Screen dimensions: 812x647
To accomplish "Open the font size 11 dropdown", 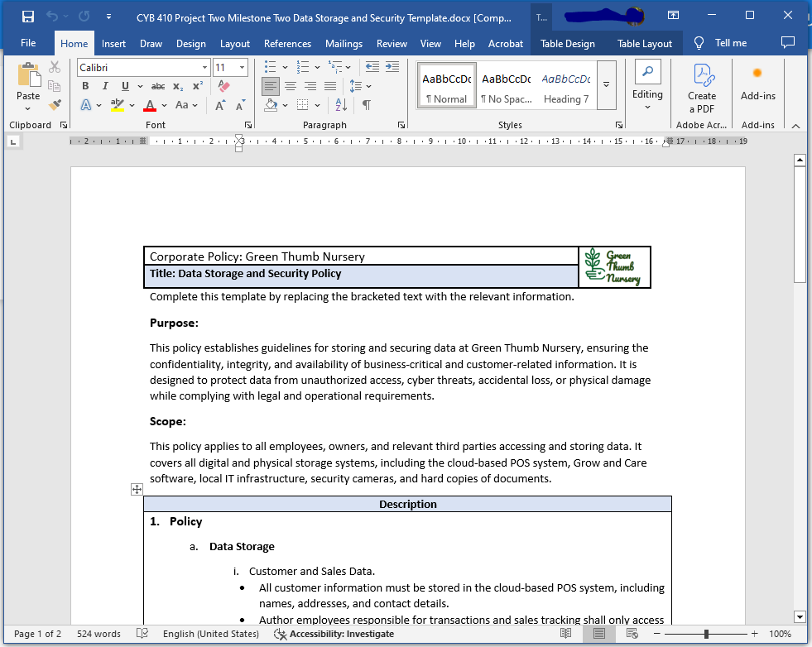I will click(242, 67).
